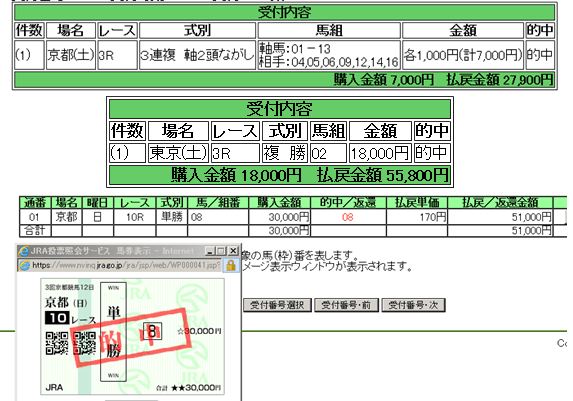
Task: Click the boxed horse number 8 on ticket
Action: (152, 331)
